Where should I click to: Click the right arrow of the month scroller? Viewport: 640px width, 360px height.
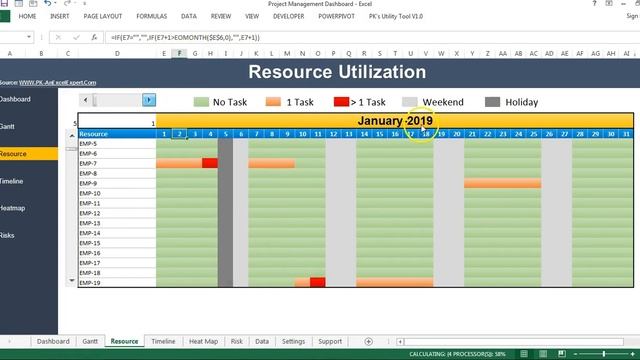(149, 100)
